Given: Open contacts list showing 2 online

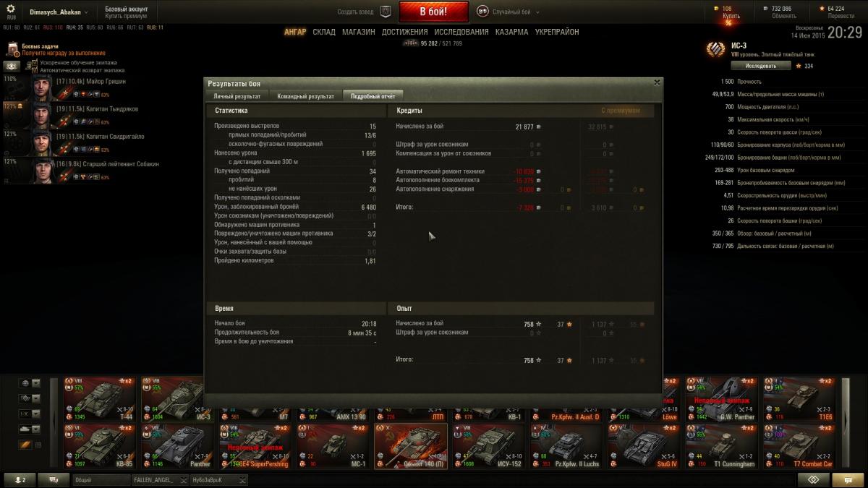Looking at the screenshot, I should 19,480.
